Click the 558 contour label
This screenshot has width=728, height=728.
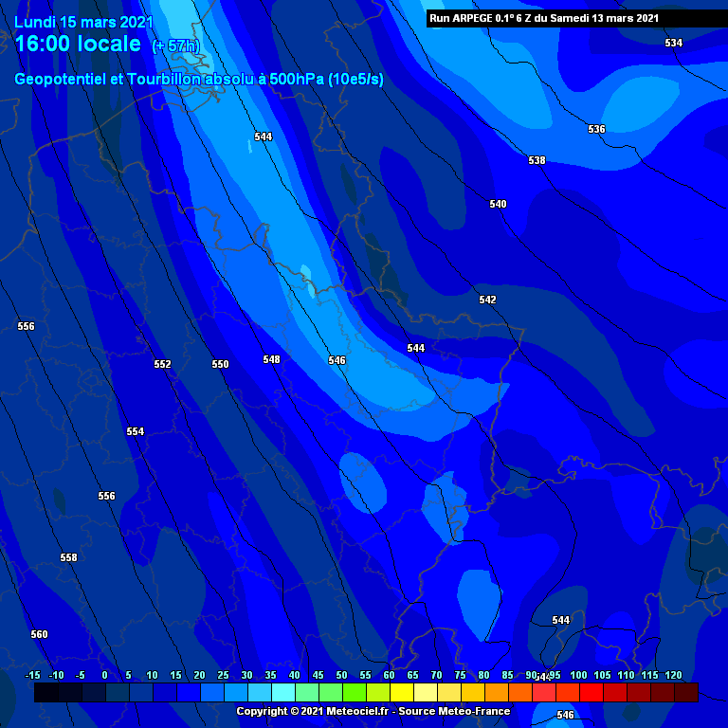pos(68,557)
